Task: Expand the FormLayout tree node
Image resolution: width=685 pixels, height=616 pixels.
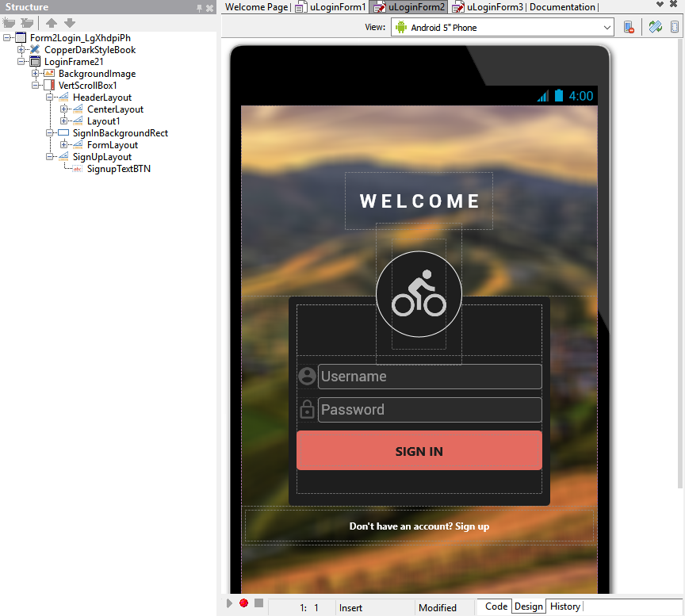Action: point(64,145)
